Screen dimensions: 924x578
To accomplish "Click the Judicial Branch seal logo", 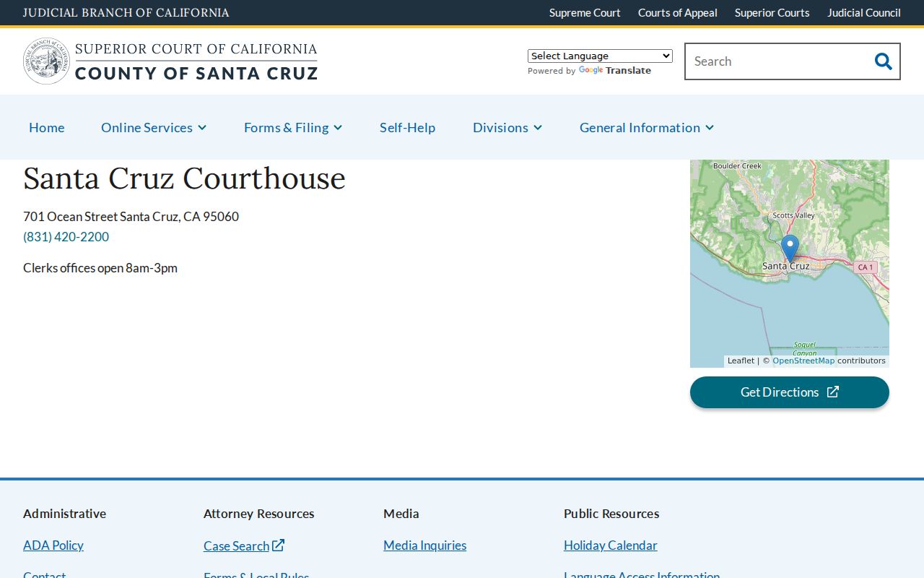I will (47, 61).
